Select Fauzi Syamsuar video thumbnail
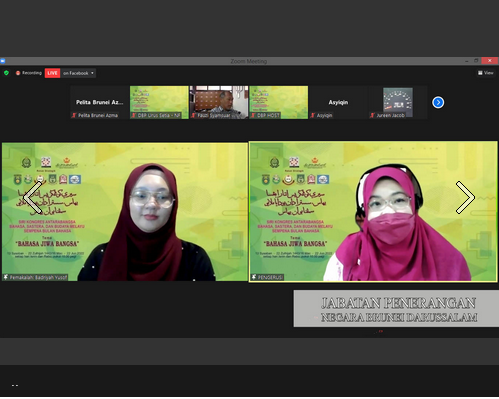The width and height of the screenshot is (499, 399). pyautogui.click(x=219, y=102)
